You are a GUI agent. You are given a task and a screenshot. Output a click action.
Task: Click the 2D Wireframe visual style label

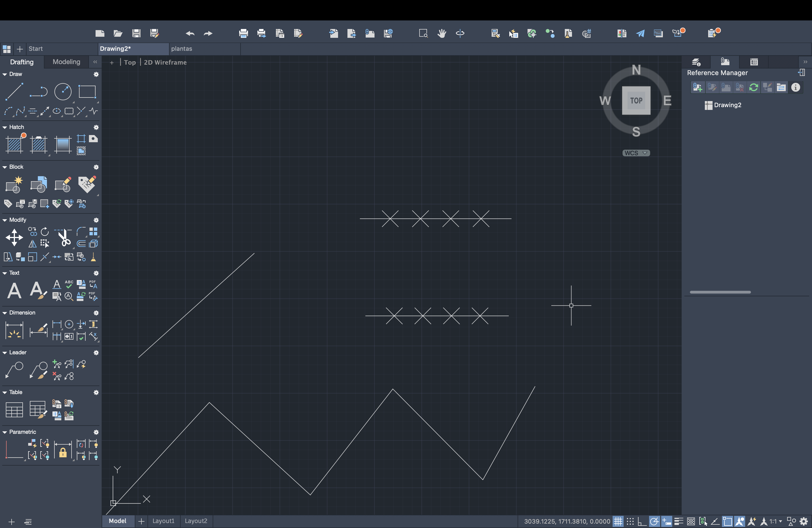(x=165, y=62)
